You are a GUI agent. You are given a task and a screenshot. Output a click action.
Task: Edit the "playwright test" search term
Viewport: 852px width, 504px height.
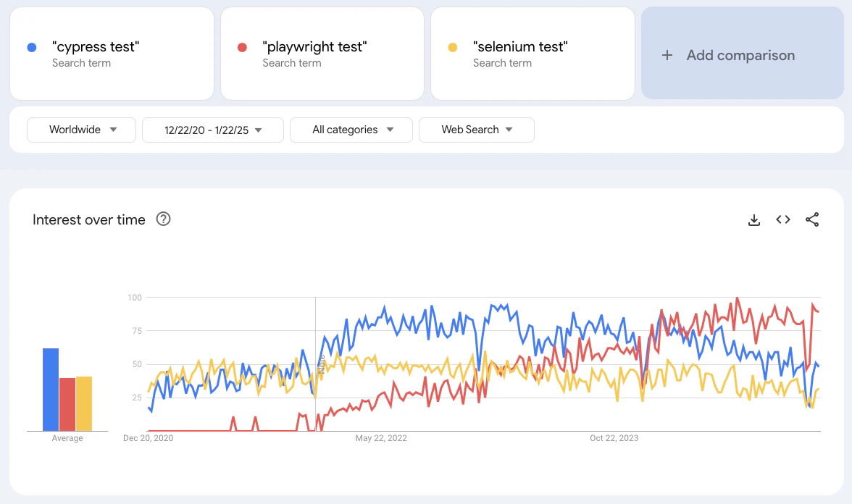click(322, 54)
